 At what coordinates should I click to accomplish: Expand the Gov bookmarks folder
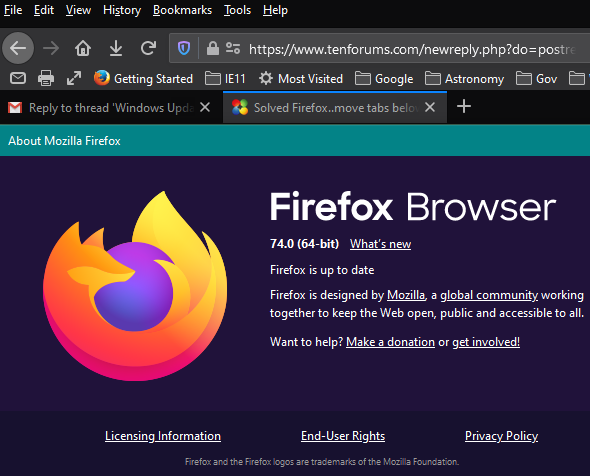(x=536, y=78)
